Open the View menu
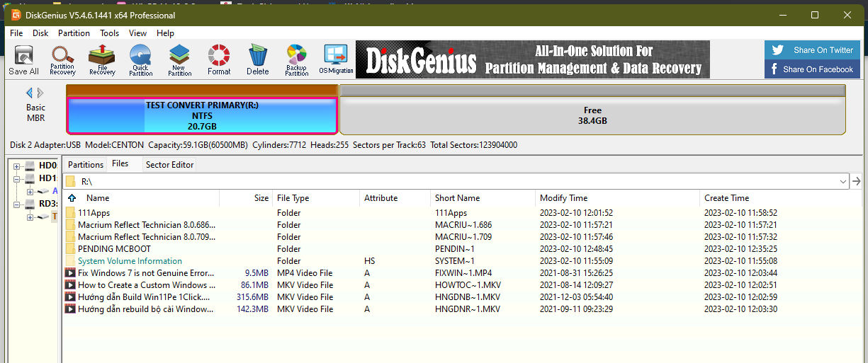This screenshot has width=868, height=363. tap(137, 33)
